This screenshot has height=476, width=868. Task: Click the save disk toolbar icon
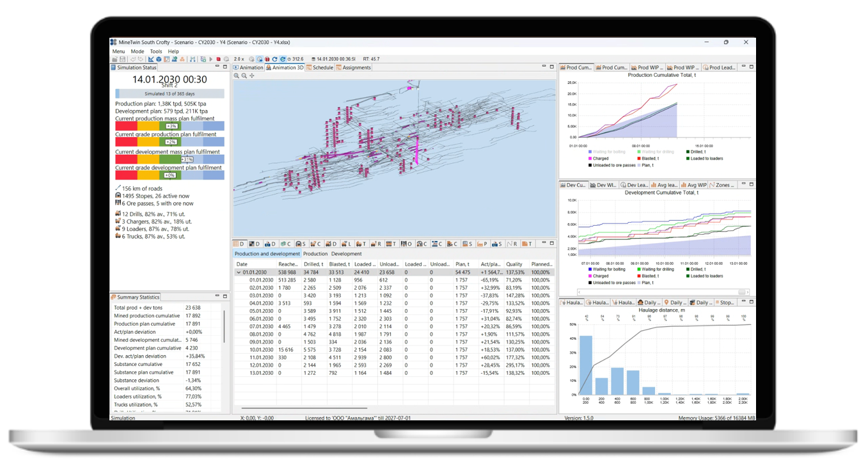point(122,59)
